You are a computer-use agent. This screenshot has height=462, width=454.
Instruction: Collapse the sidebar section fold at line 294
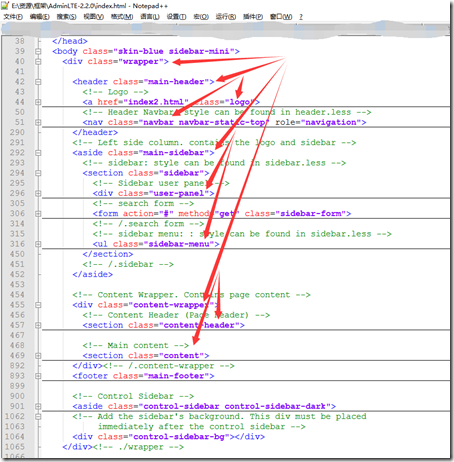pos(38,173)
